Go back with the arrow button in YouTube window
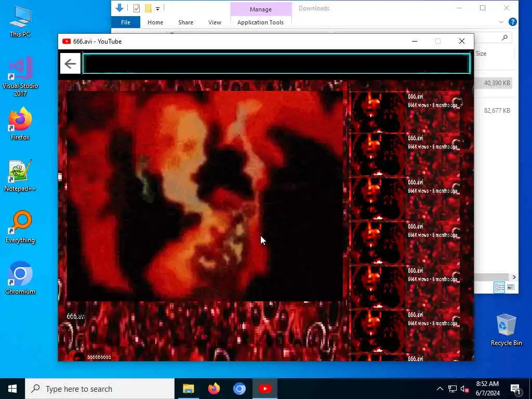Screen dimensions: 532x399 (x=70, y=63)
